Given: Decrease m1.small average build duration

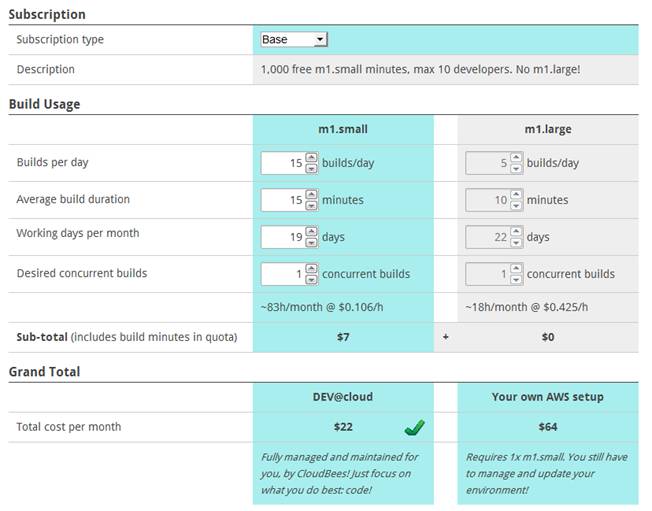Looking at the screenshot, I should pos(311,205).
